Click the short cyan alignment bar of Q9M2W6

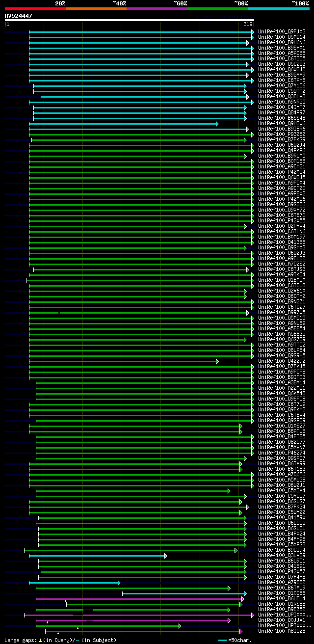point(124,124)
